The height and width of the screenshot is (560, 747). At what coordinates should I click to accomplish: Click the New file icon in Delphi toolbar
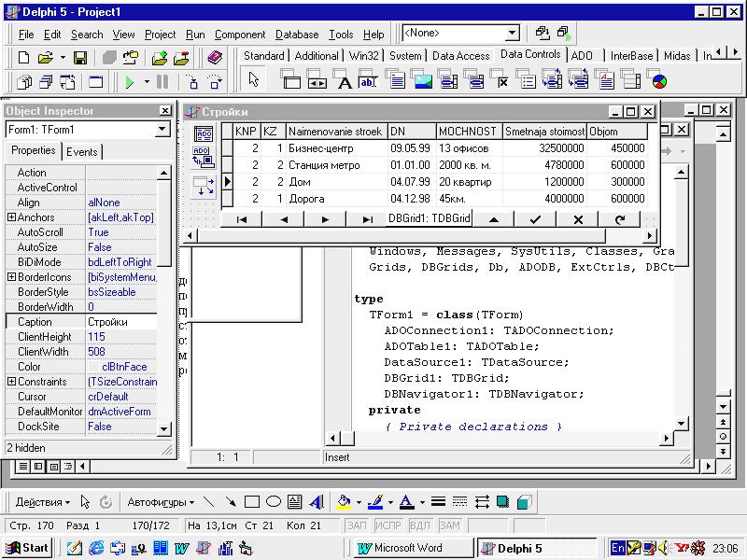click(x=23, y=58)
